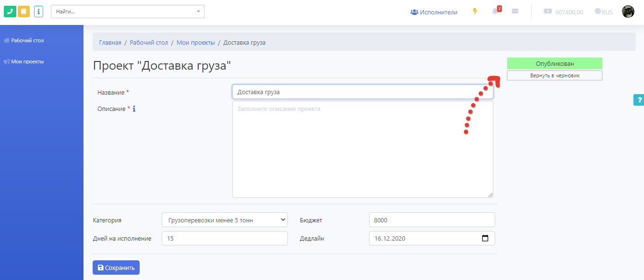Open the messages envelope icon
The width and height of the screenshot is (644, 280).
coord(515,12)
